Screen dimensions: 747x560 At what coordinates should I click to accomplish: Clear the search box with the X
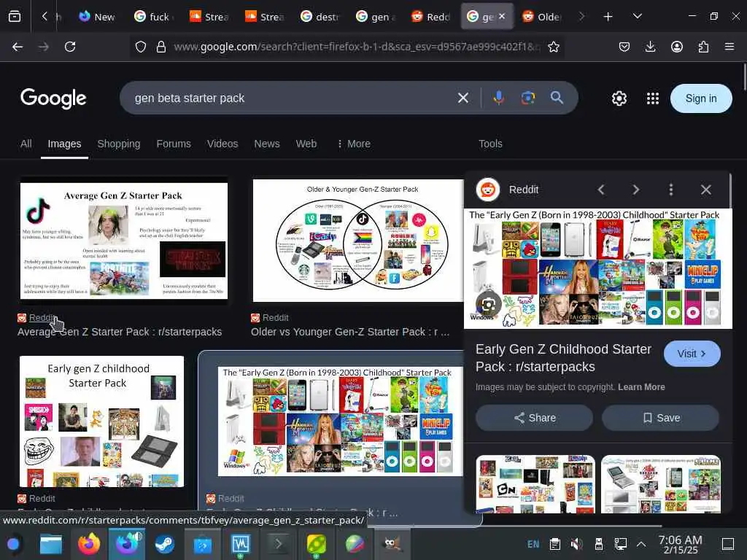(463, 98)
